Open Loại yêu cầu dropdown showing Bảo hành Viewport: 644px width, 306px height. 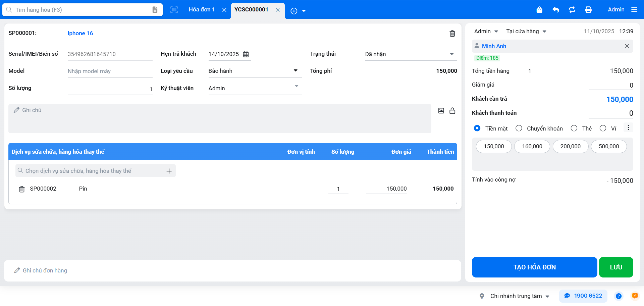(255, 71)
